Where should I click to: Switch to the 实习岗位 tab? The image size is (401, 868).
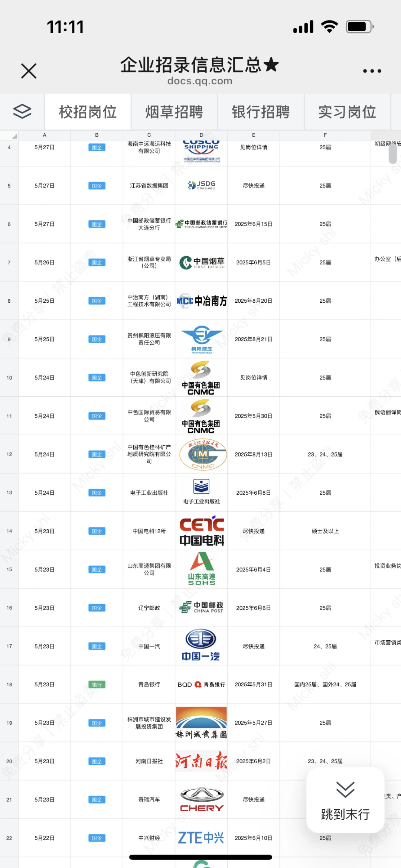coord(347,112)
